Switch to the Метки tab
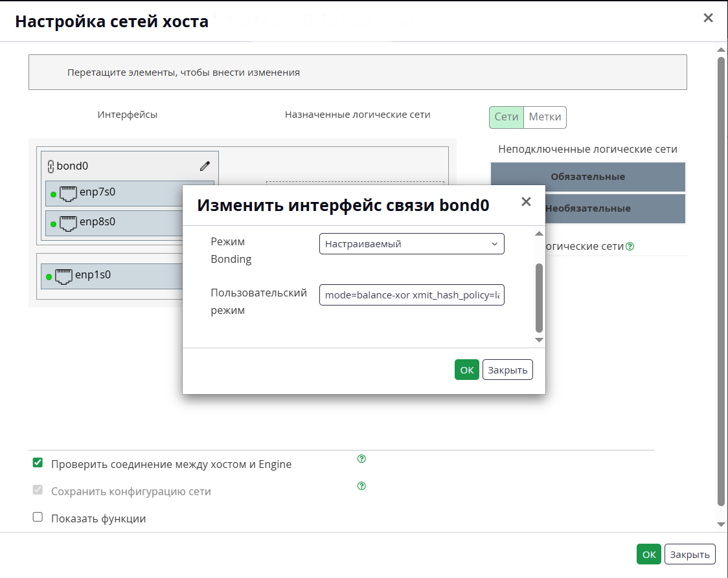 (545, 117)
